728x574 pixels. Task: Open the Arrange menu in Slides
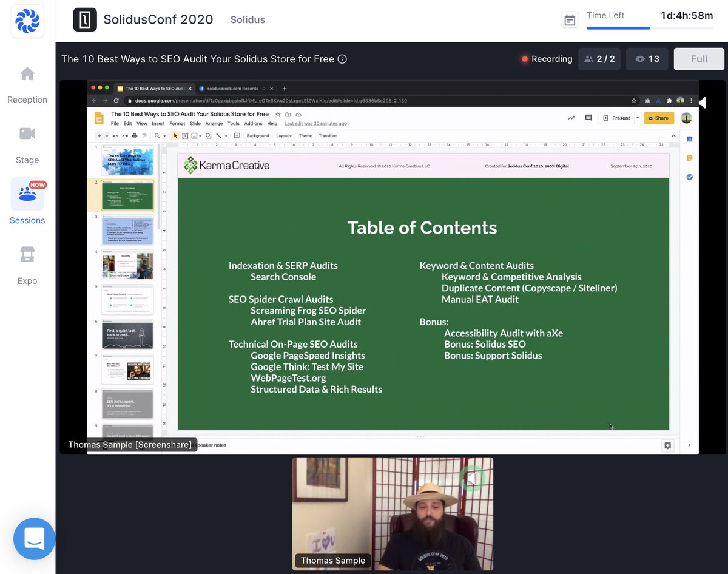tap(214, 123)
